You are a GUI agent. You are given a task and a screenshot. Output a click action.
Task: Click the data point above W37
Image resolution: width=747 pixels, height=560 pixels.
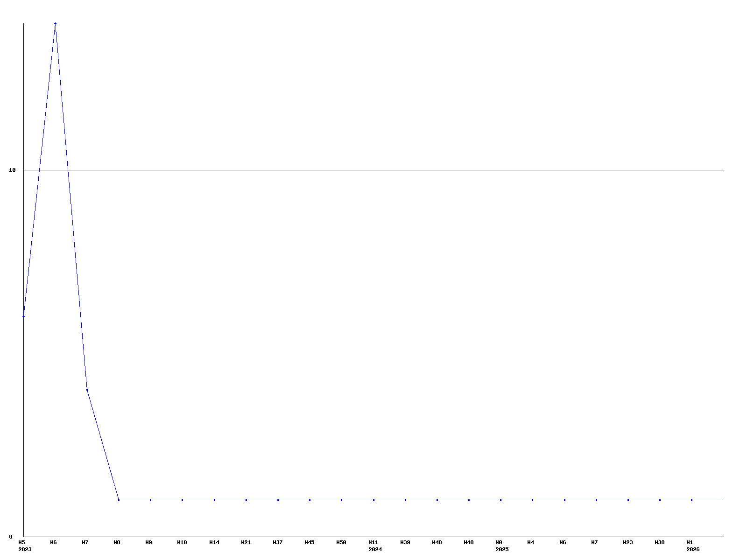[x=278, y=500]
